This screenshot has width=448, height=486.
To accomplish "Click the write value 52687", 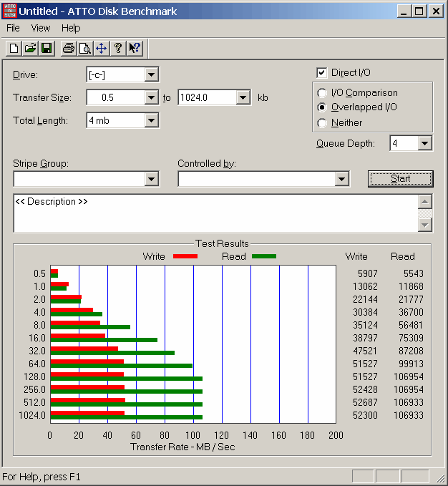I will (365, 402).
